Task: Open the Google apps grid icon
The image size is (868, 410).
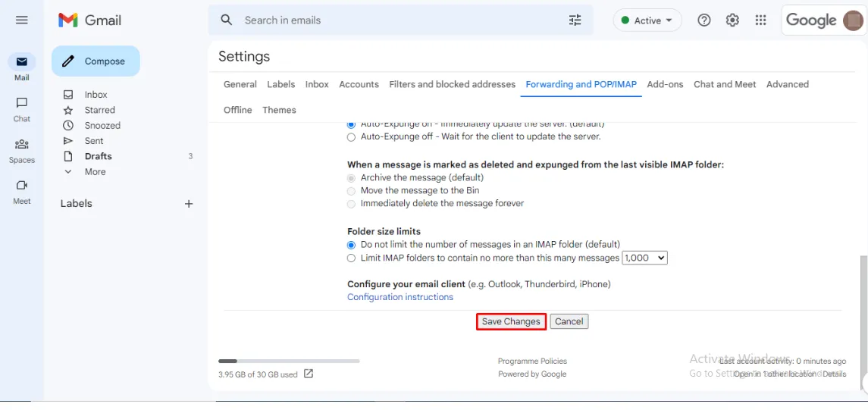Action: (x=761, y=20)
